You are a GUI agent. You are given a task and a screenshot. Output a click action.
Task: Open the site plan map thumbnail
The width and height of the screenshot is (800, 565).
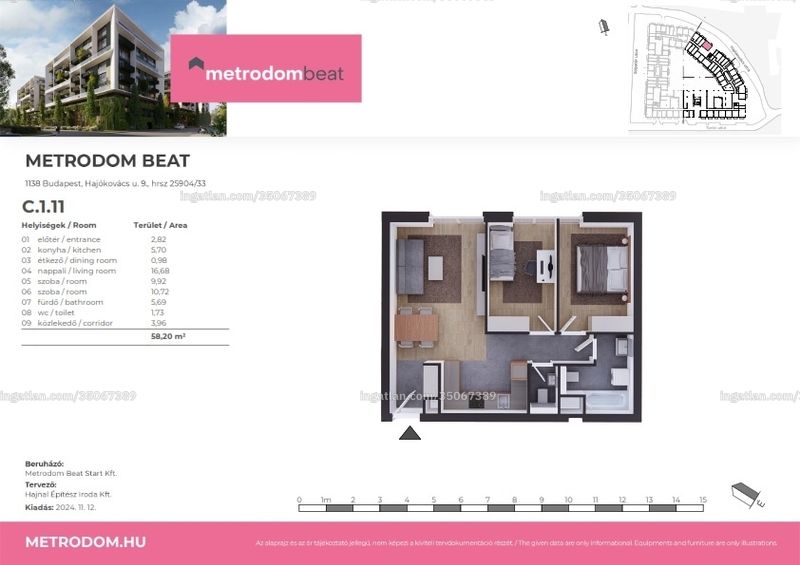click(x=705, y=69)
